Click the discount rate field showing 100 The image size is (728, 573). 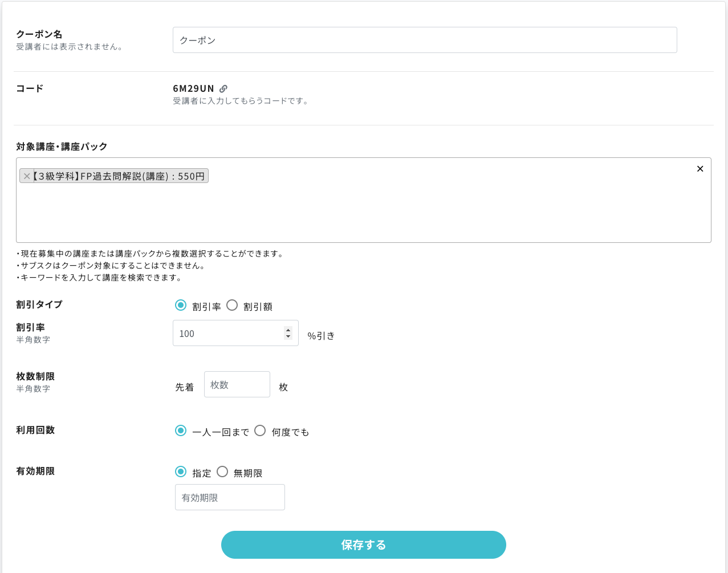(x=228, y=334)
